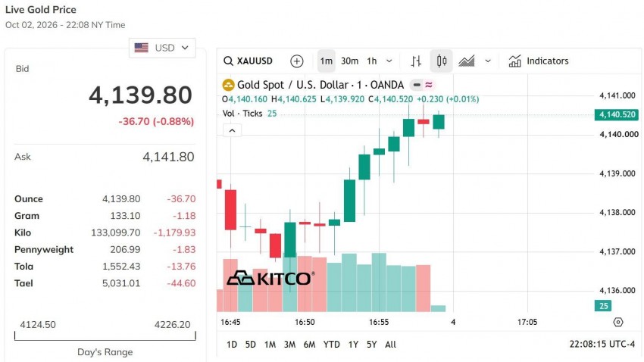Viewport: 644px width, 362px height.
Task: Click the 4,140.520 current price label
Action: [x=617, y=114]
